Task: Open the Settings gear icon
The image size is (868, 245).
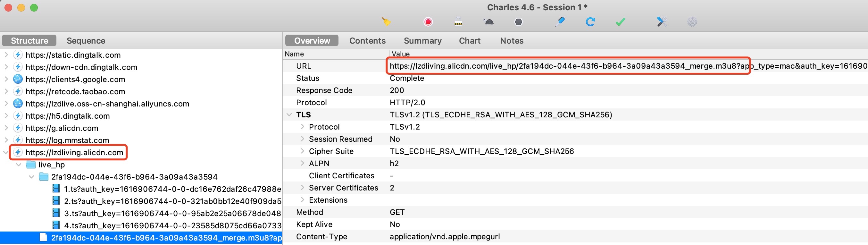Action: (x=692, y=22)
